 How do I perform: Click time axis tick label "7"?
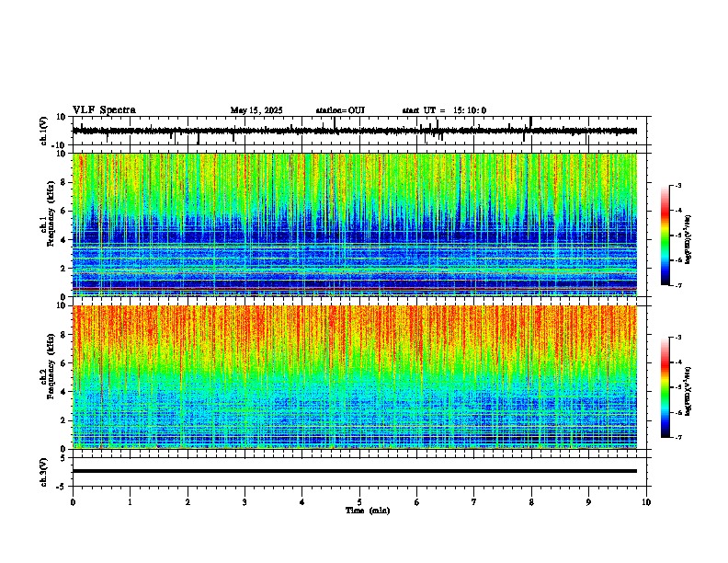point(474,502)
